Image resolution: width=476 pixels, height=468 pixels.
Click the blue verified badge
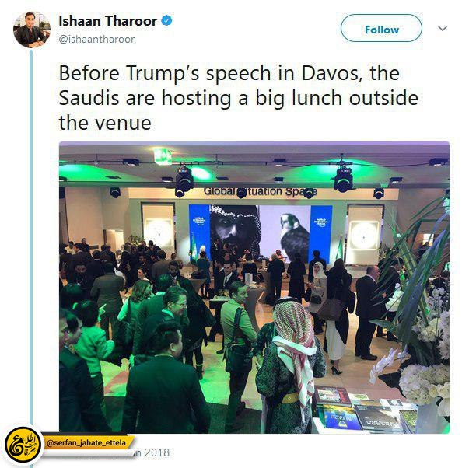click(166, 21)
